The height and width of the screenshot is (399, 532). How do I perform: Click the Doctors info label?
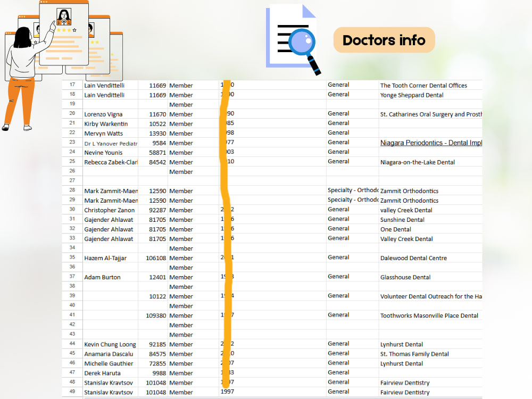coord(384,40)
